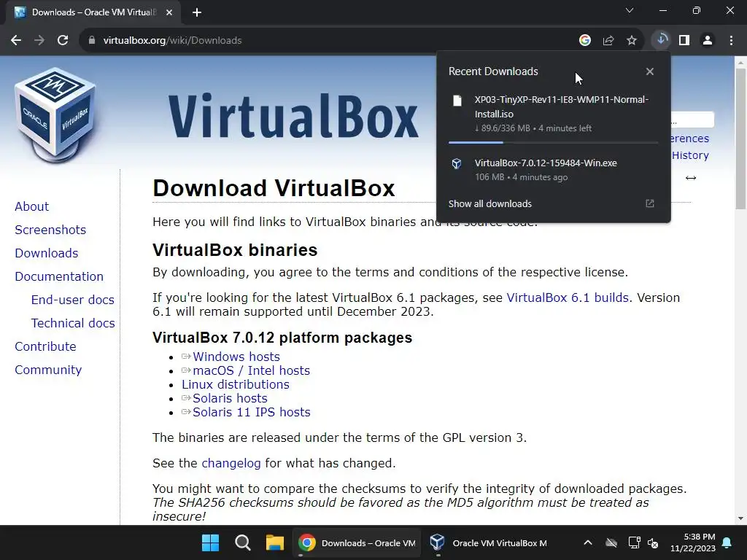
Task: Click the scrollbar down arrow
Action: pyautogui.click(x=741, y=518)
